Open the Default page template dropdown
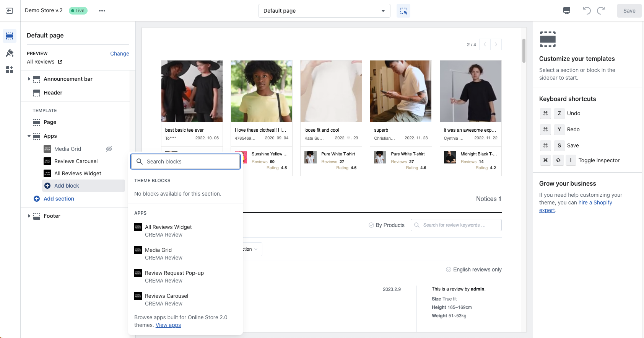Viewport: 644px width, 338px height. [324, 11]
